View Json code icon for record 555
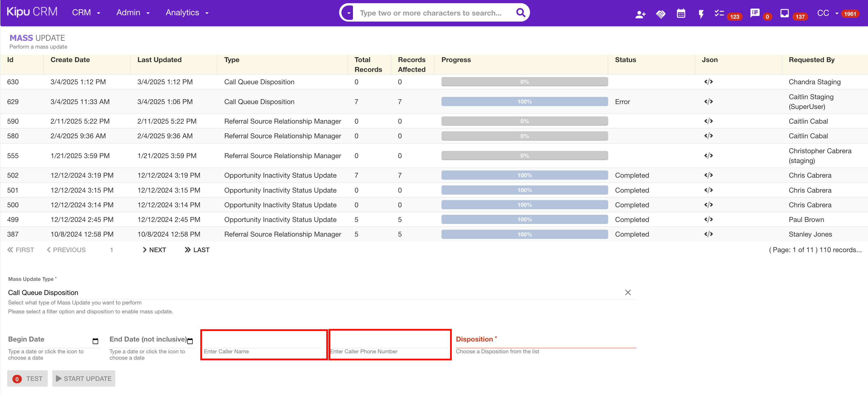Screen dimensions: 868x395 tap(708, 155)
